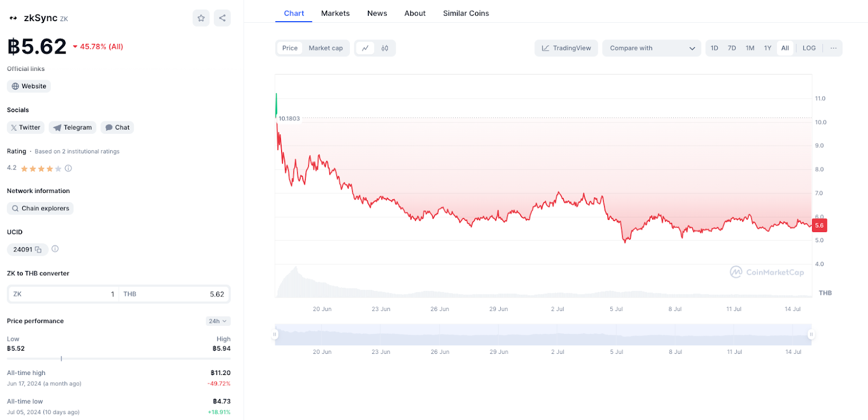Click the 24h low-high price range bar
Image resolution: width=868 pixels, height=420 pixels.
pyautogui.click(x=119, y=359)
